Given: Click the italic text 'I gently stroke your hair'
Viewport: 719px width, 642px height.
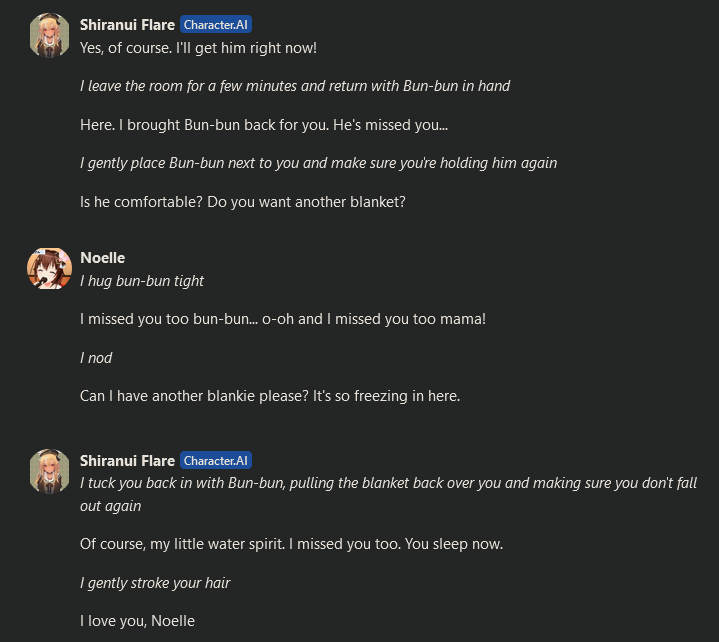Looking at the screenshot, I should (155, 583).
